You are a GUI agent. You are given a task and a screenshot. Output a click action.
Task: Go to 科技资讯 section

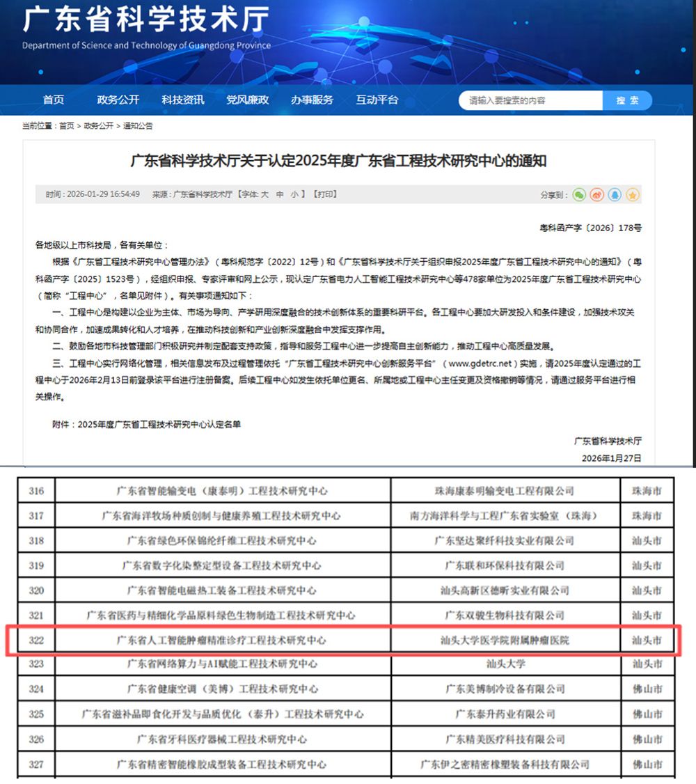click(x=183, y=100)
